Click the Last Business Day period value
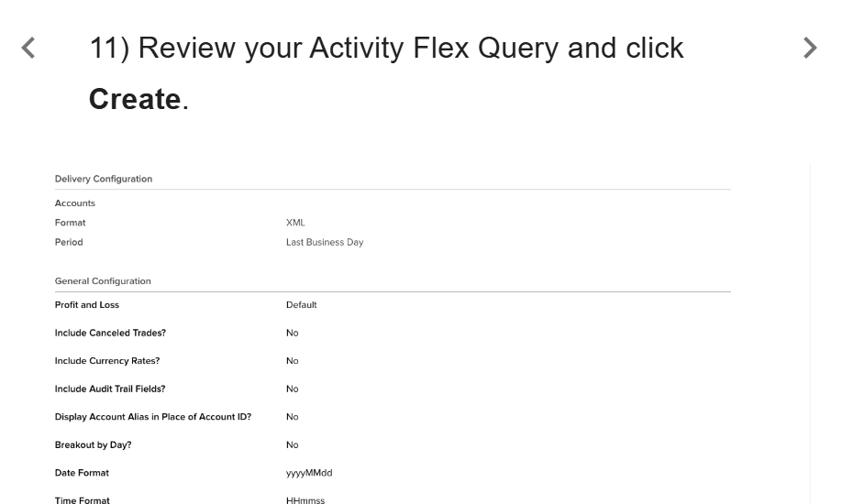 325,242
